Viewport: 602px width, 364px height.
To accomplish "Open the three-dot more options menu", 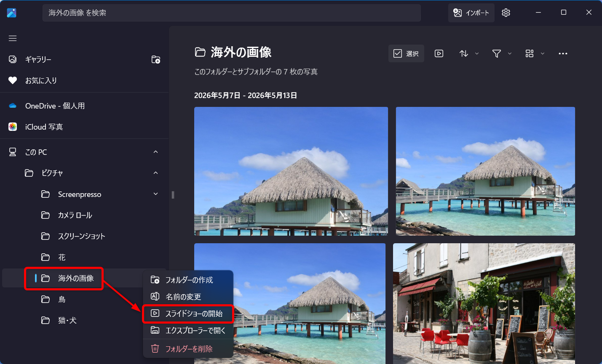I will [x=563, y=53].
